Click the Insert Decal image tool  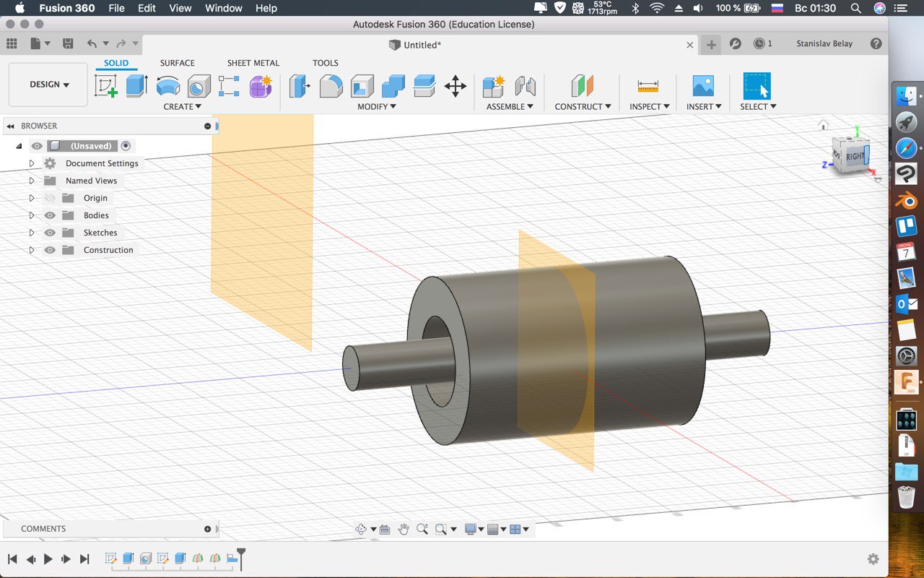pyautogui.click(x=703, y=86)
